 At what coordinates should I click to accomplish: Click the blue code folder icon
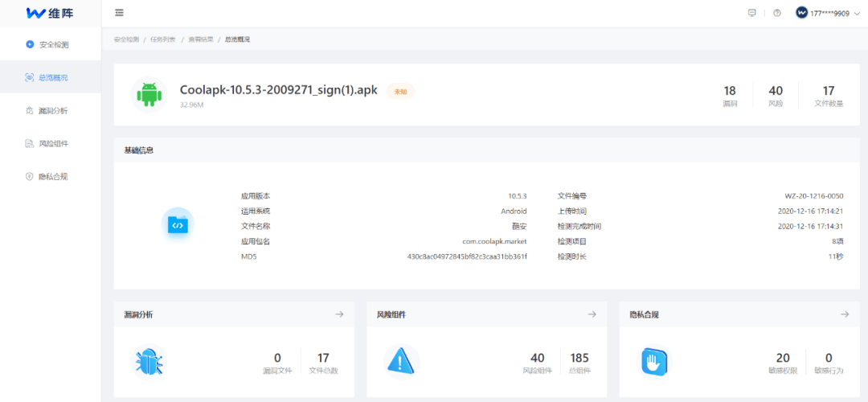178,225
